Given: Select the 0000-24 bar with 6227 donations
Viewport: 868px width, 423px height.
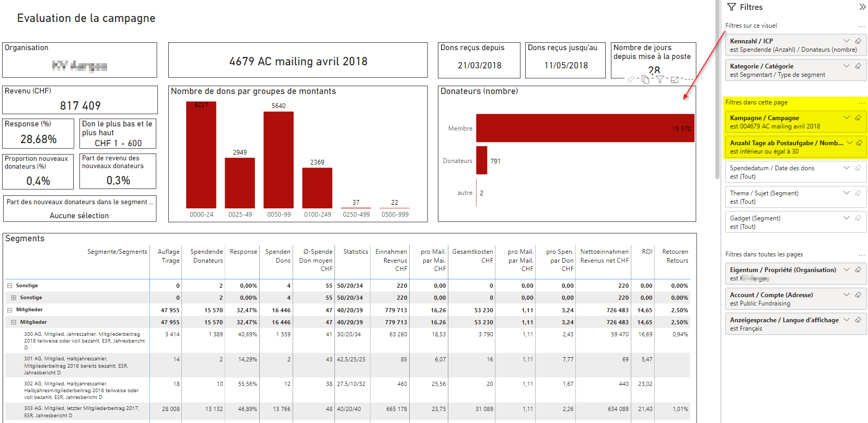Looking at the screenshot, I should [x=201, y=155].
